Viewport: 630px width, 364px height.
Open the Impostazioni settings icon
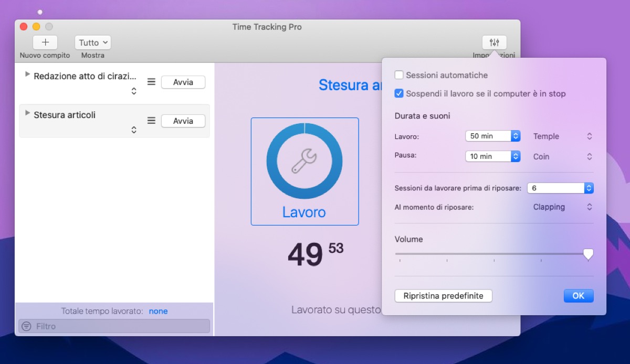(494, 42)
